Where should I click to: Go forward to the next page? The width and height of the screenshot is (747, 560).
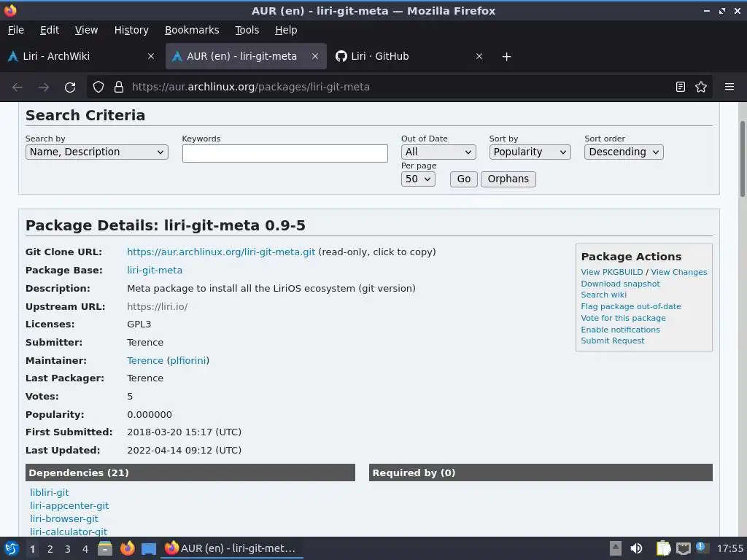click(44, 87)
